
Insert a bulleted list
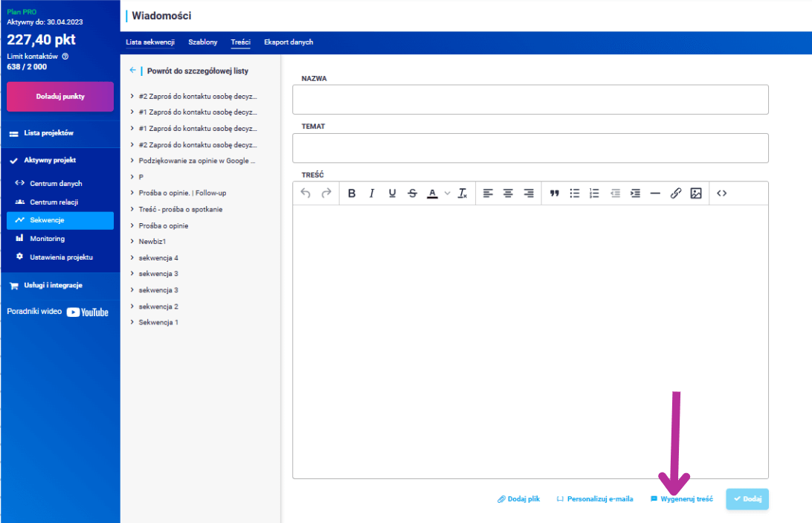575,193
